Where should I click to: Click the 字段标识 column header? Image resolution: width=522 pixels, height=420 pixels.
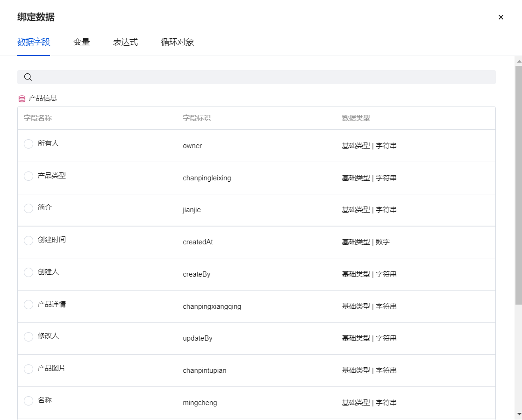197,118
